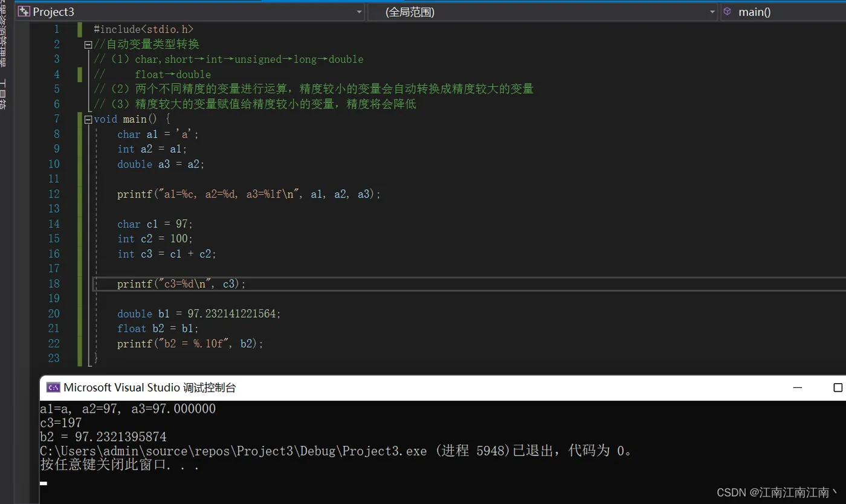Click the line double a3 = a2;

(161, 164)
